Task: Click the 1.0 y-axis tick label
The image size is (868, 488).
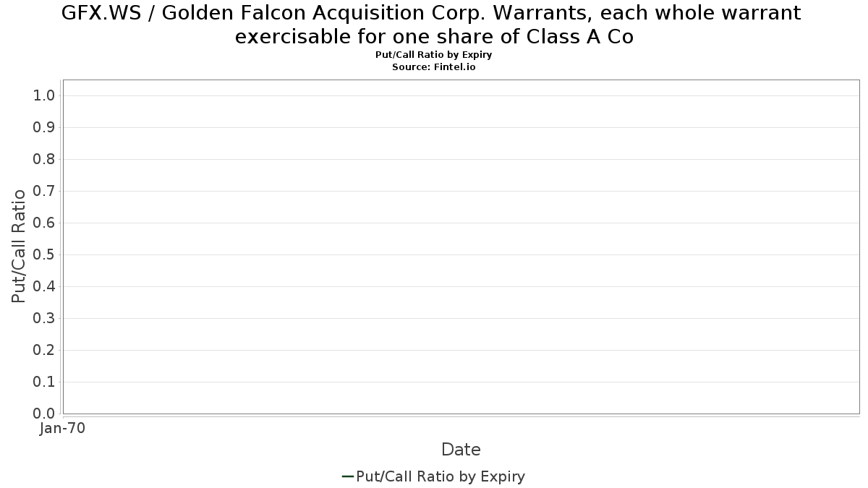Action: 44,95
